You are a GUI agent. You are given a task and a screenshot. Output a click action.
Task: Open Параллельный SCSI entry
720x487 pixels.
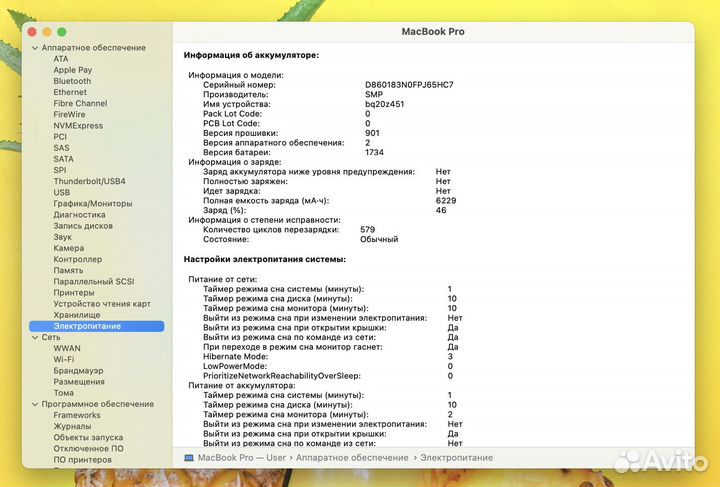[x=94, y=281]
